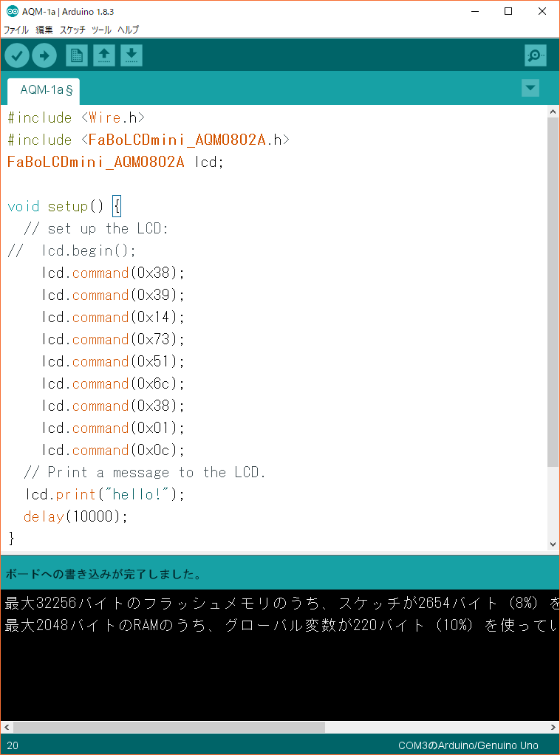Save the sketch with down-arrow icon

131,55
